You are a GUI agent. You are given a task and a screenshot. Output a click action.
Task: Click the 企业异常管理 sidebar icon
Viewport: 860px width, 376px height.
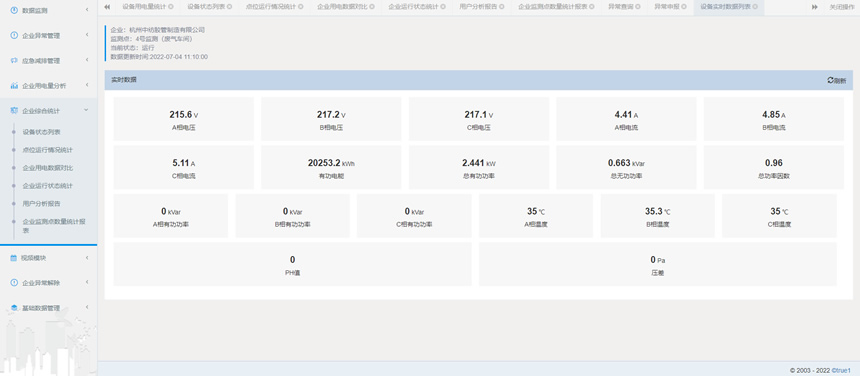click(x=14, y=36)
